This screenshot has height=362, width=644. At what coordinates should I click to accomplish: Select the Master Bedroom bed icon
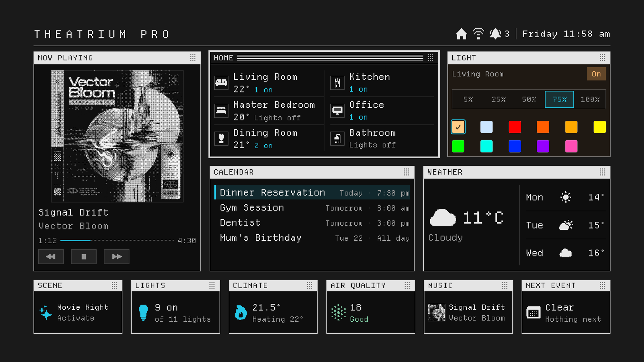221,111
